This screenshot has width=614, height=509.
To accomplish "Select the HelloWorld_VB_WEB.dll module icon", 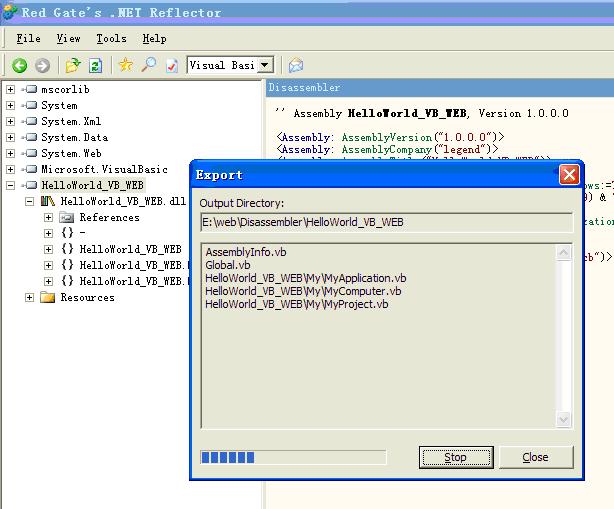I will tap(48, 201).
